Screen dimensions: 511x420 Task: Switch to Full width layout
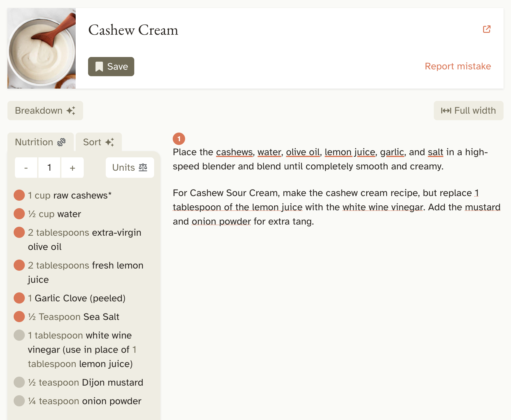click(x=468, y=111)
